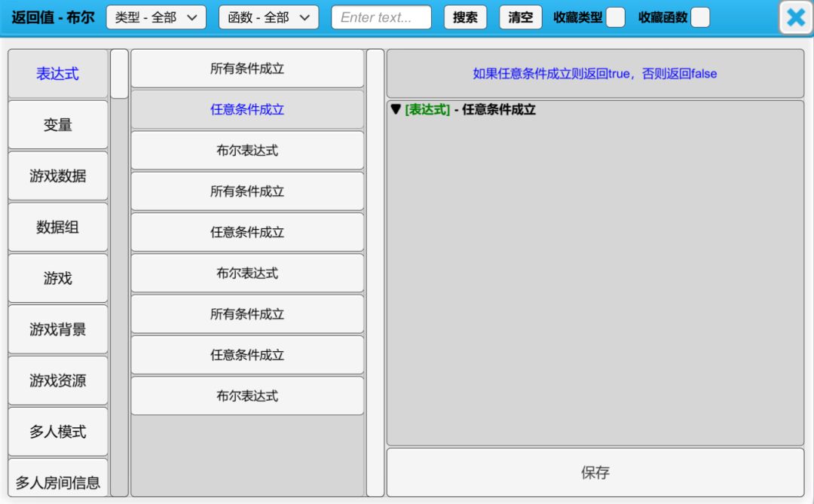
Task: Open the 函数 - 全部 dropdown
Action: tap(268, 17)
